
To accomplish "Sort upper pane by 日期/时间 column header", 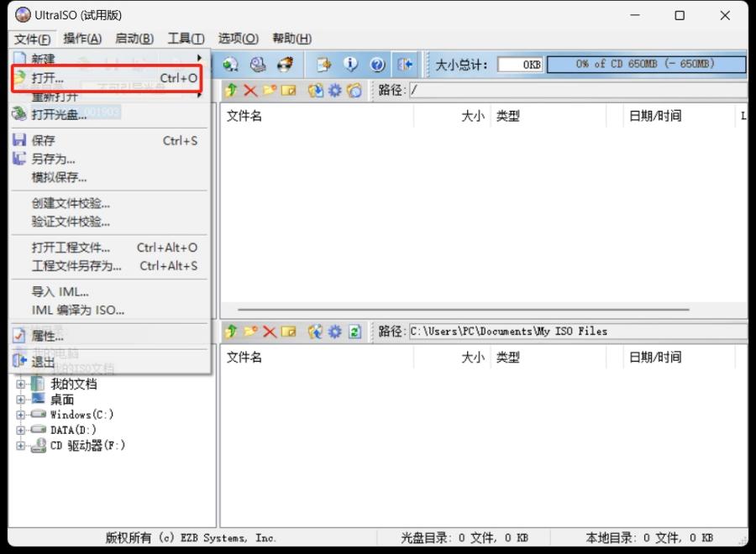I will click(x=679, y=116).
